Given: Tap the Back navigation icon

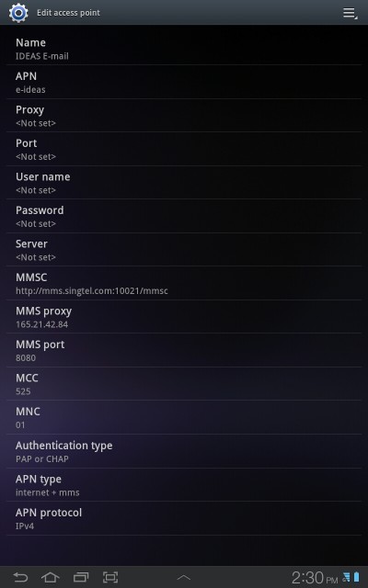Looking at the screenshot, I should [20, 577].
